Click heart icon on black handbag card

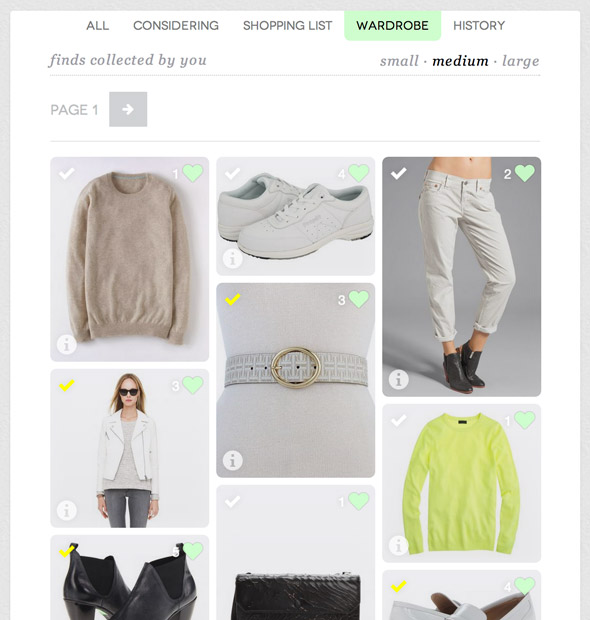(x=359, y=501)
